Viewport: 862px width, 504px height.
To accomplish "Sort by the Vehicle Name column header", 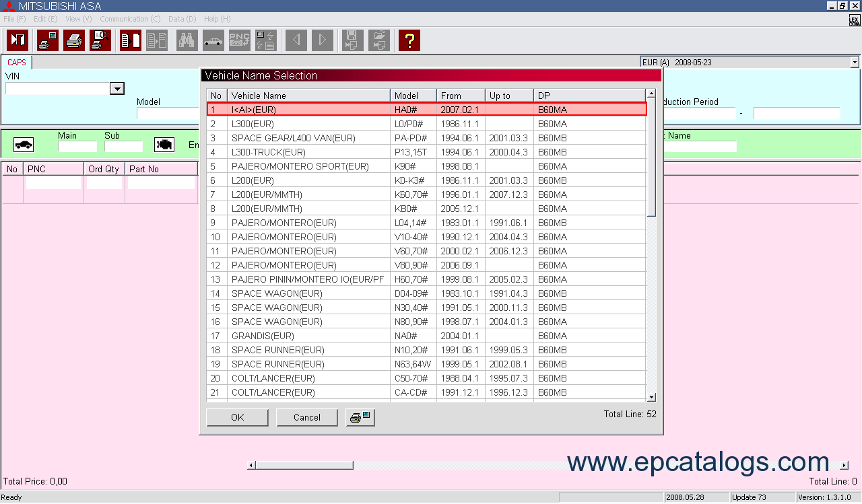I will click(308, 96).
